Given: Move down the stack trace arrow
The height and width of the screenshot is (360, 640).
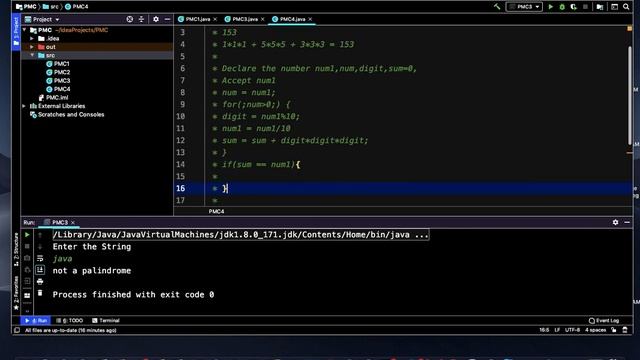Looking at the screenshot, I should point(40,247).
